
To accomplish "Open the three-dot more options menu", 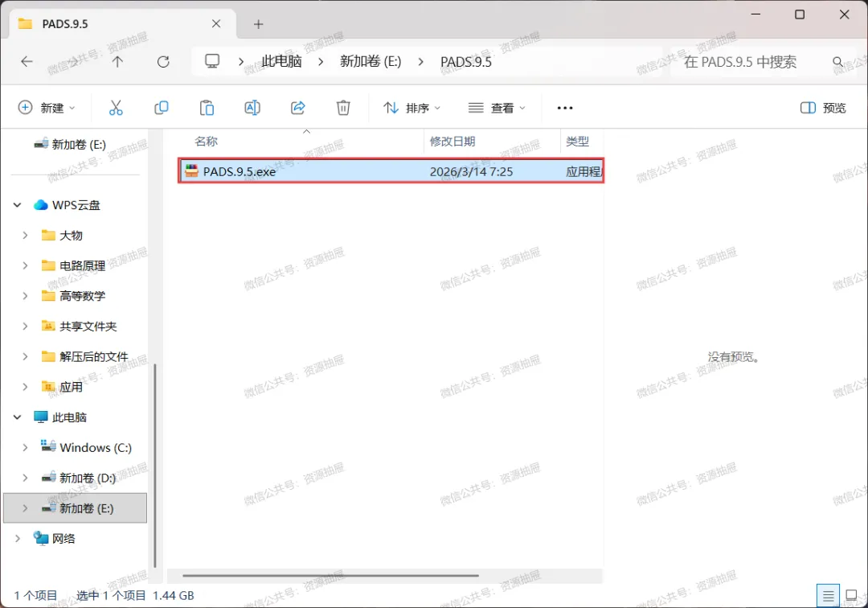I will [x=565, y=108].
